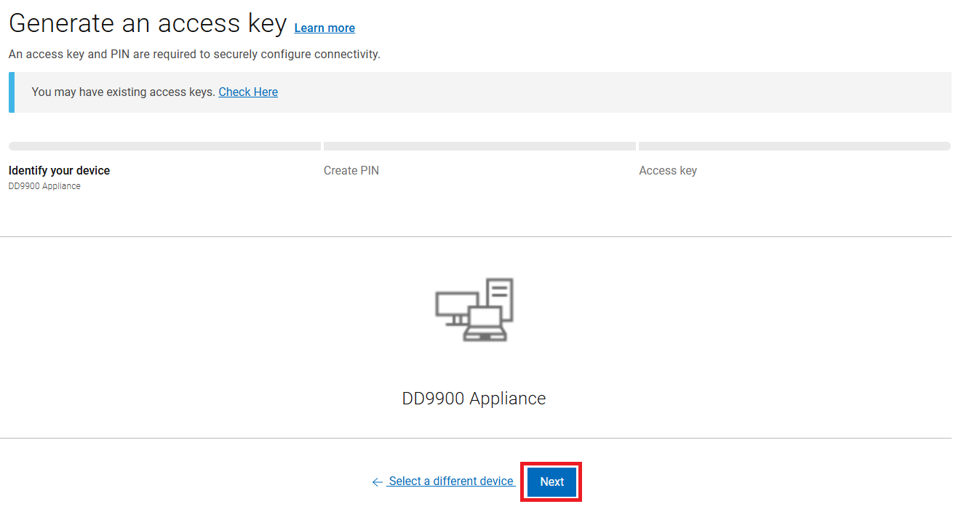Screen dimensions: 980x520
Task: Select the Identify your device progress bar segment
Action: pos(164,145)
